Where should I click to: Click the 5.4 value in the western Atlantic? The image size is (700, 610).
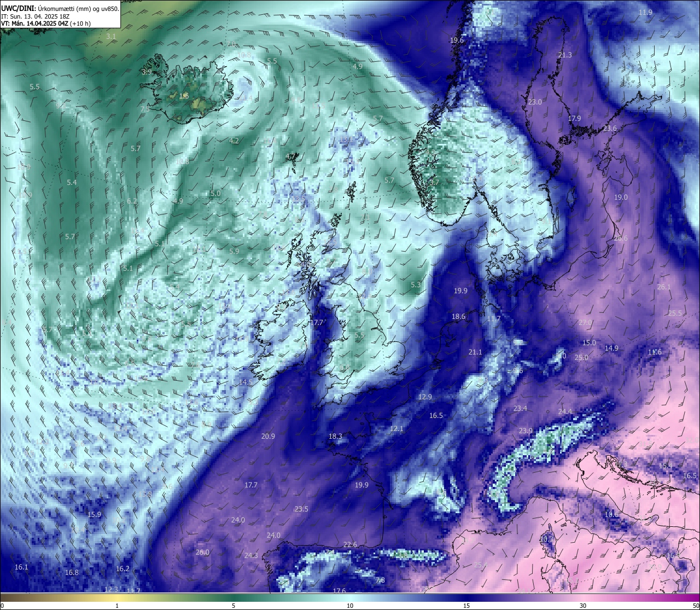(x=72, y=183)
